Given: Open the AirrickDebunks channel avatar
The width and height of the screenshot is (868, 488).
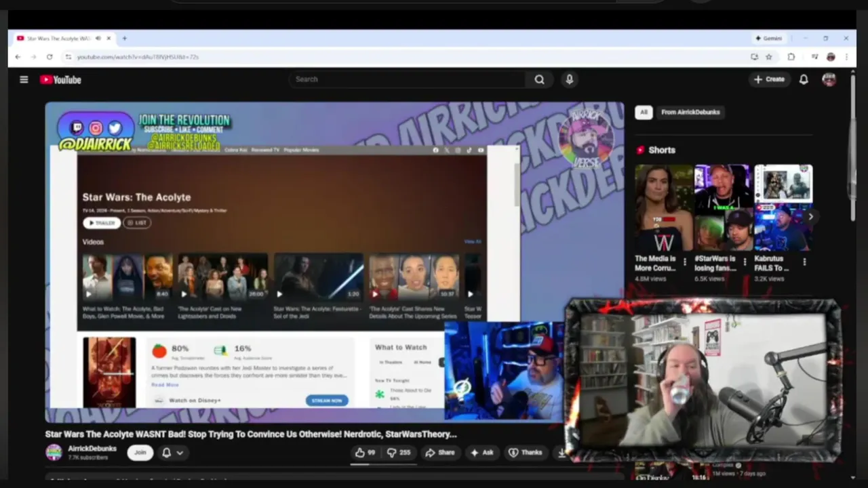Looking at the screenshot, I should coord(54,452).
